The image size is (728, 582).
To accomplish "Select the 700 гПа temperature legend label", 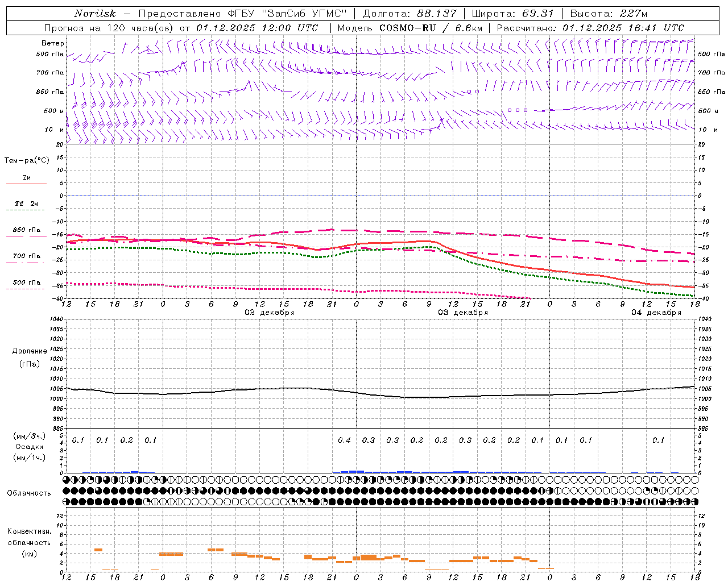I will click(27, 256).
